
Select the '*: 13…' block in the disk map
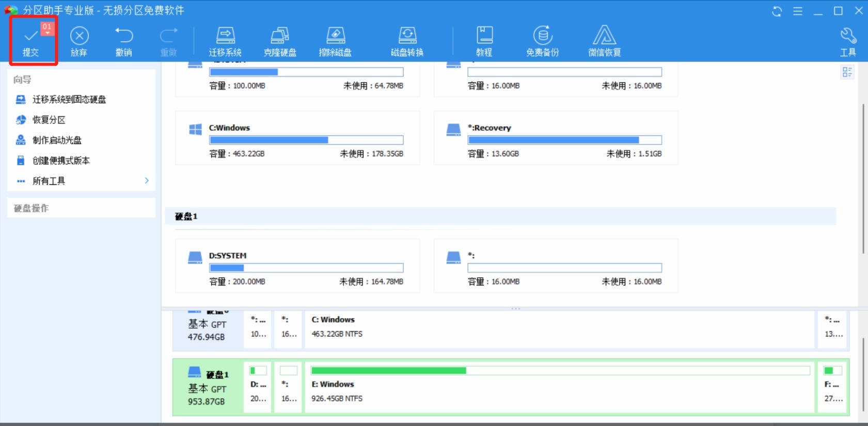[x=832, y=329]
